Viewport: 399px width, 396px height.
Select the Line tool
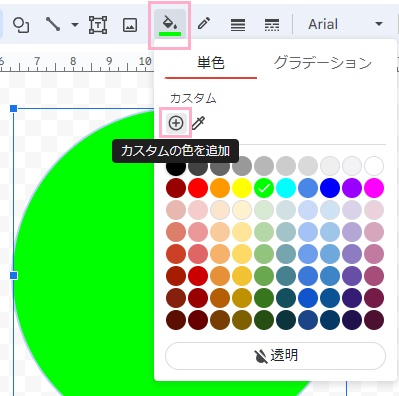coord(53,24)
